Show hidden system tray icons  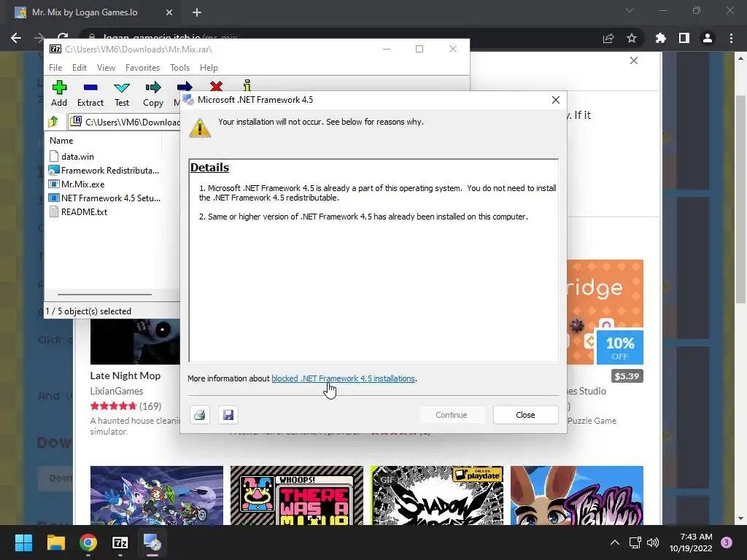(615, 542)
